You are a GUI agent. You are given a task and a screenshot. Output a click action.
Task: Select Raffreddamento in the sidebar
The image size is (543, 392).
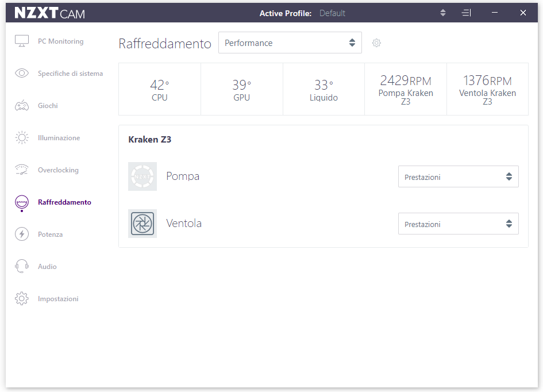(64, 202)
